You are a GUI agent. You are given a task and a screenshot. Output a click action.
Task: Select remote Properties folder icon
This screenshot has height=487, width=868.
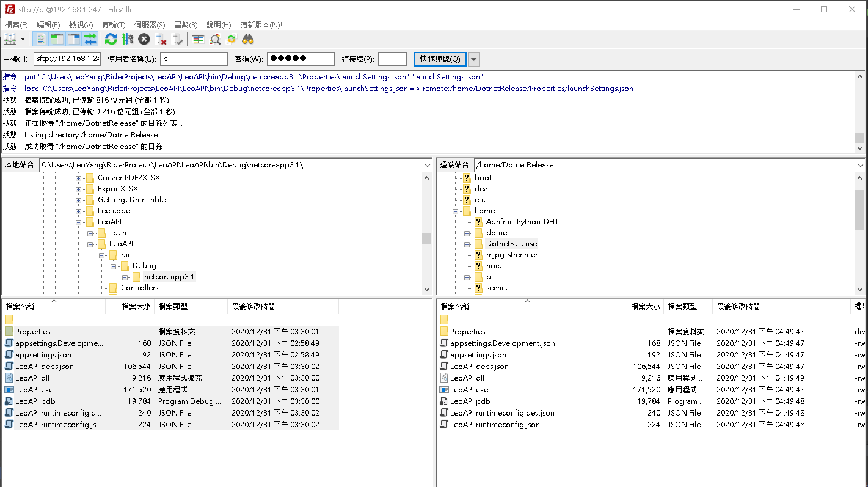444,331
